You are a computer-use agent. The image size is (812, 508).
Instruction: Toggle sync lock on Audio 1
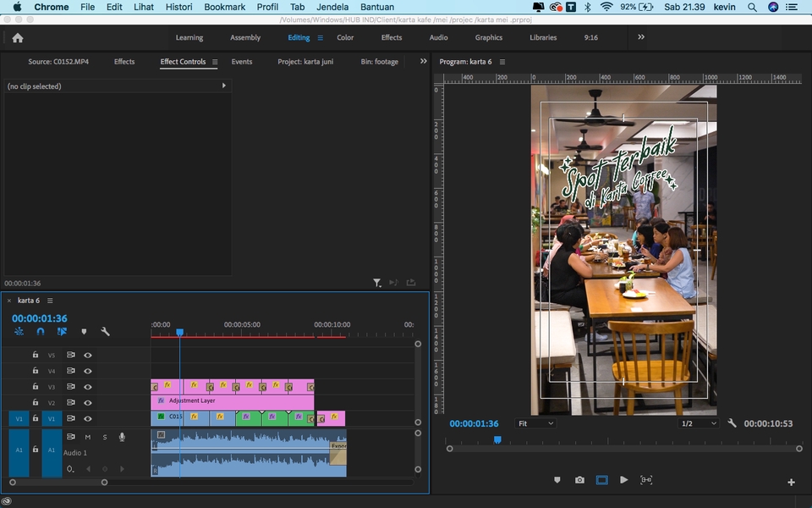point(71,437)
